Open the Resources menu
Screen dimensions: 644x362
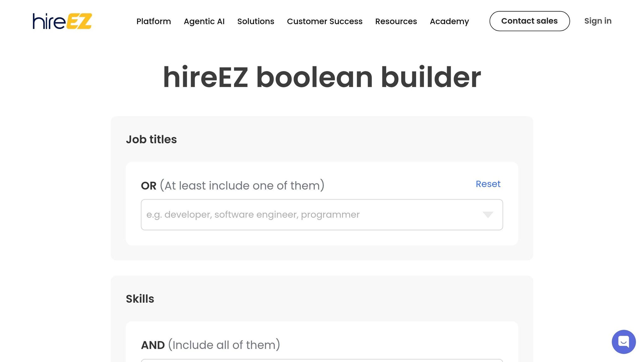(x=396, y=21)
